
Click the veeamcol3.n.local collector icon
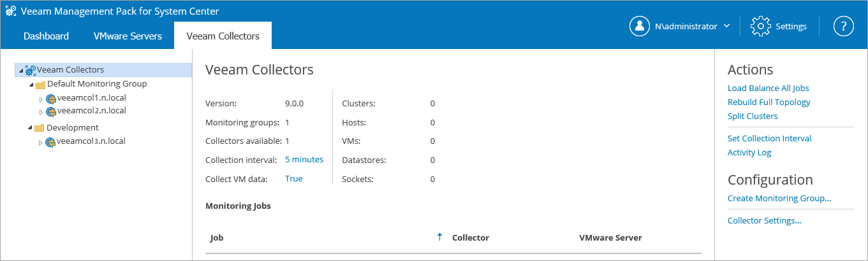51,141
